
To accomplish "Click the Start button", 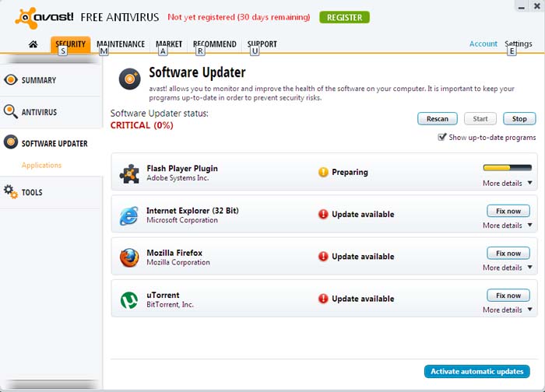I will pos(480,119).
